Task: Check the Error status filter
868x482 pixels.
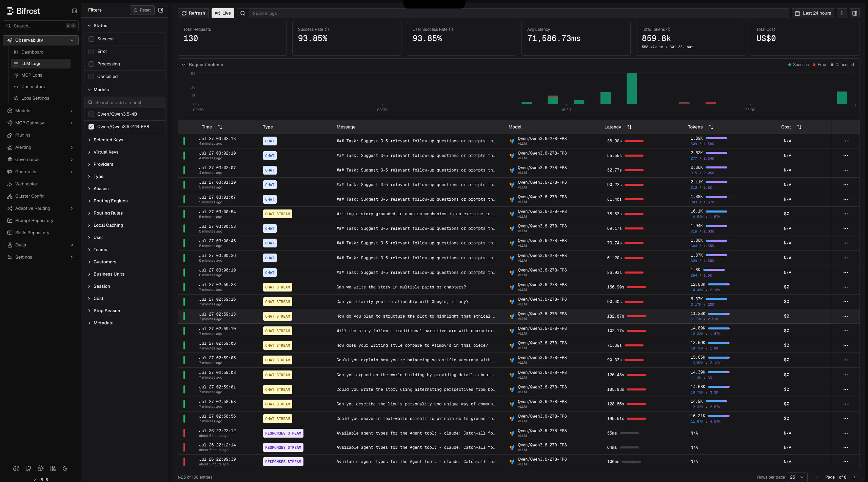Action: pos(91,52)
